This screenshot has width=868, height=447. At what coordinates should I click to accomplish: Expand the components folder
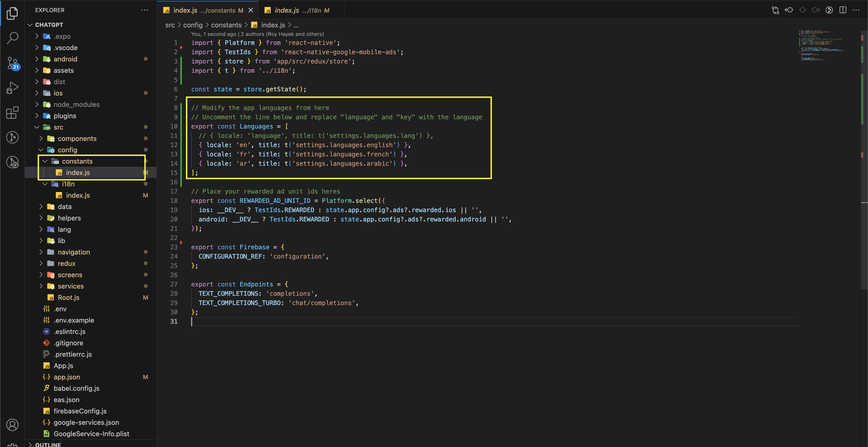tap(91, 139)
